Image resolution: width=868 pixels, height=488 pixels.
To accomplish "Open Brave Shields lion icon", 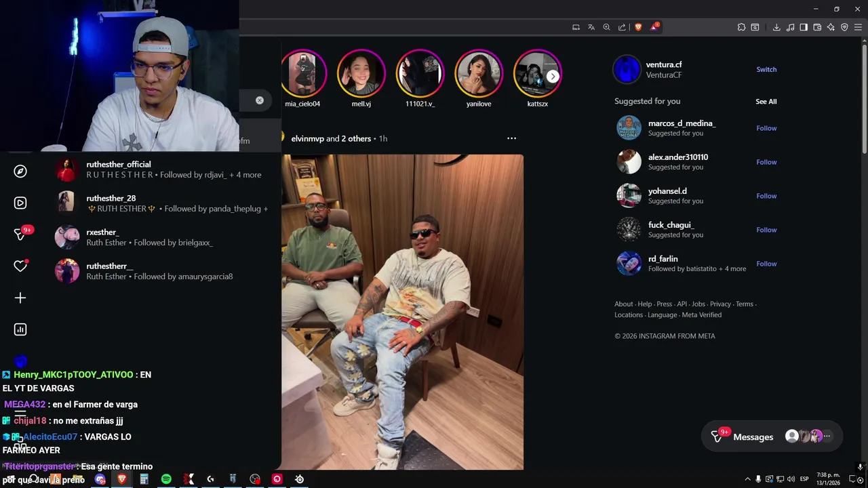I will (x=638, y=27).
